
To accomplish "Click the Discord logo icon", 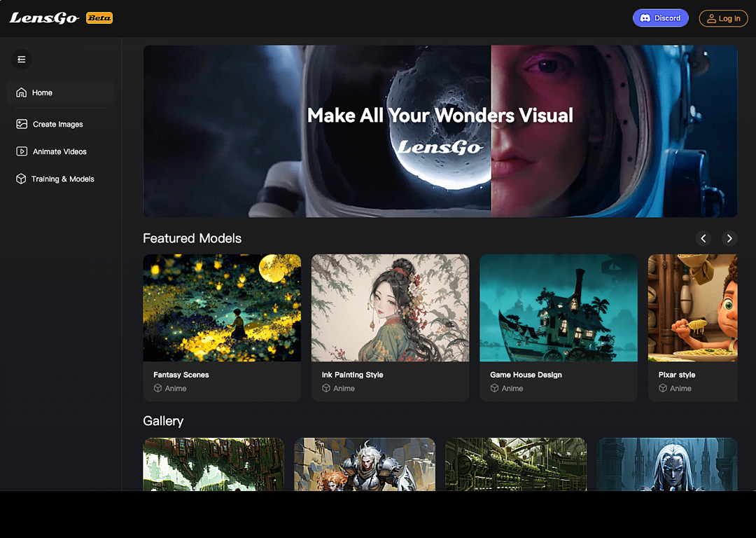I will pos(645,18).
